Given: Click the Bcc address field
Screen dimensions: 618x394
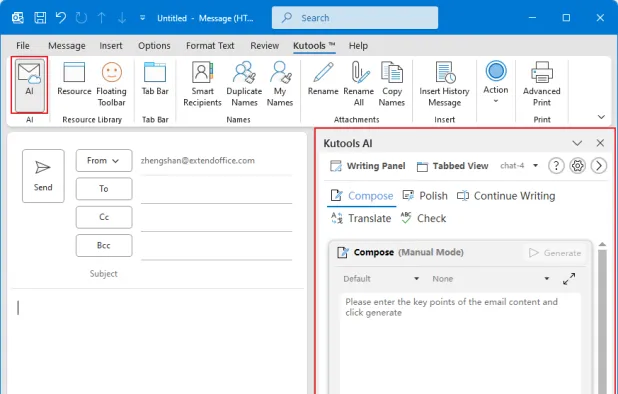Looking at the screenshot, I should 216,246.
